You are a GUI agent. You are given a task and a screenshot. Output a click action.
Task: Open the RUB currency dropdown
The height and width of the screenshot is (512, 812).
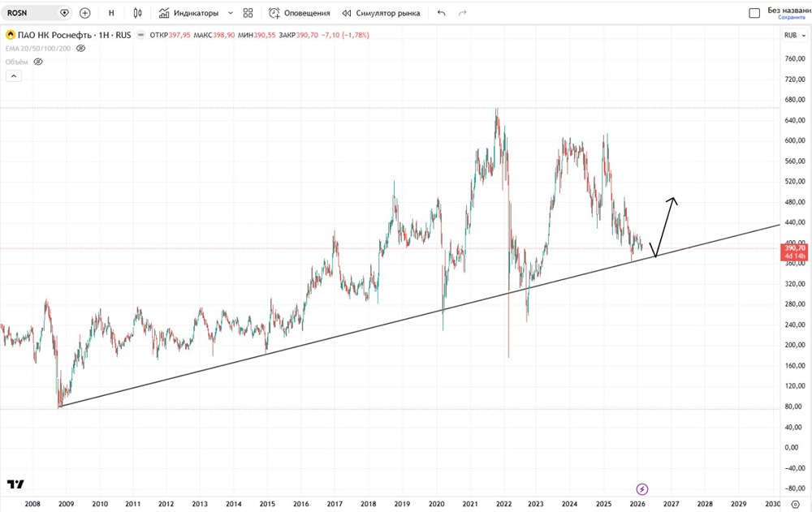793,35
